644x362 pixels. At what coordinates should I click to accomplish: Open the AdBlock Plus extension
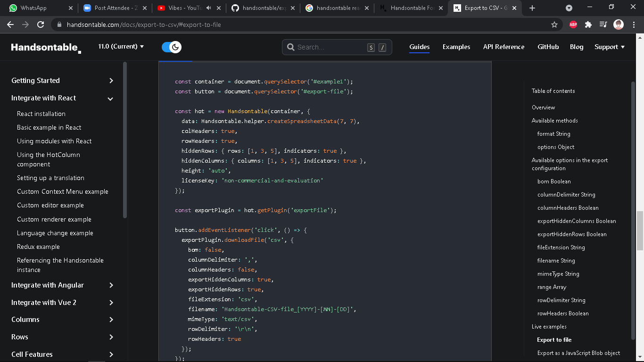(x=573, y=25)
